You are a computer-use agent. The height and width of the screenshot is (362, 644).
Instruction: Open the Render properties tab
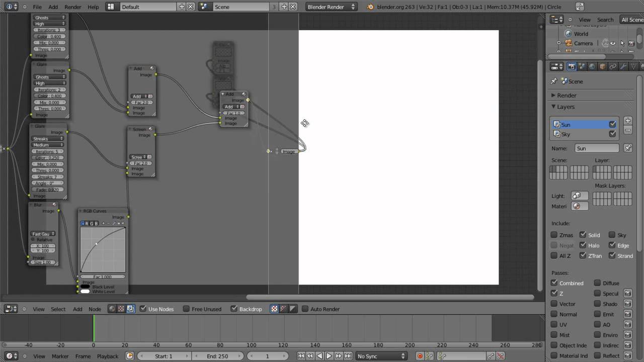(x=572, y=66)
